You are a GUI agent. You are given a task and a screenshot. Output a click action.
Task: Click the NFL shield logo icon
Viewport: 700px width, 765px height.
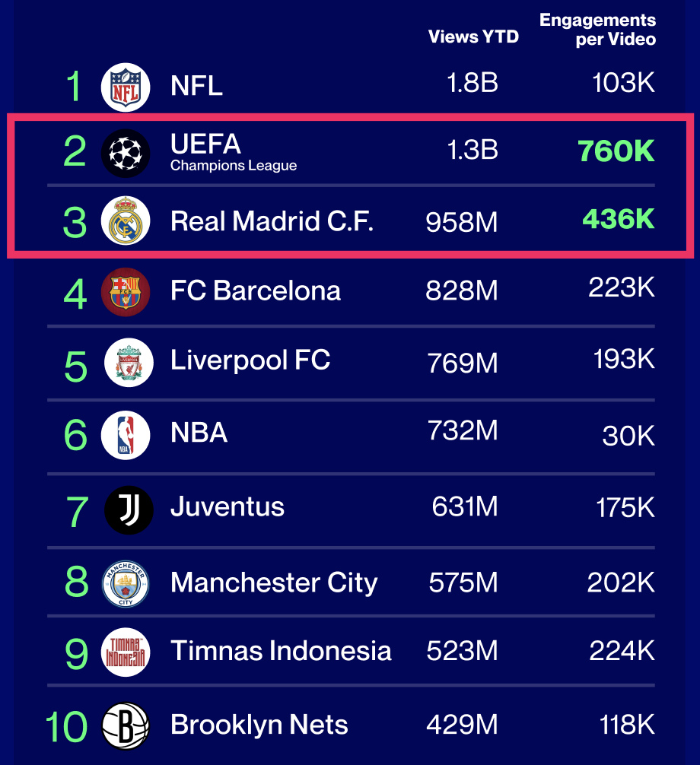[126, 87]
